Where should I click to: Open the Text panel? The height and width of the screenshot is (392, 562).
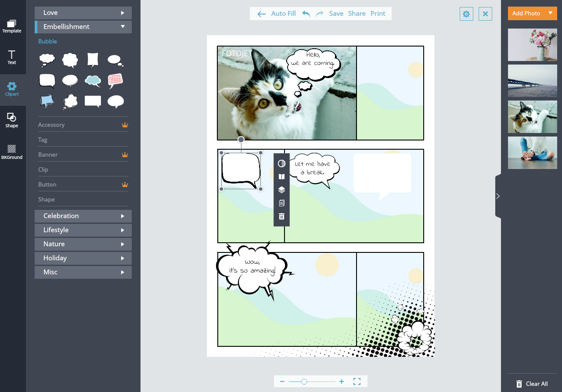point(12,58)
